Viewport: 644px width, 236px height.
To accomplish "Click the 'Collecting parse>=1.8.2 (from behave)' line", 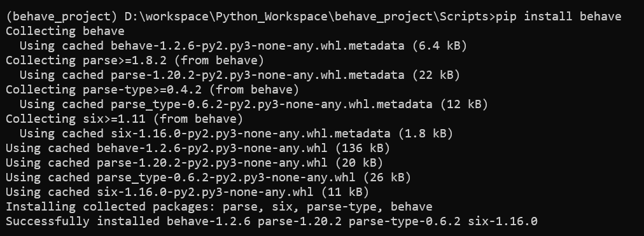I will [135, 60].
